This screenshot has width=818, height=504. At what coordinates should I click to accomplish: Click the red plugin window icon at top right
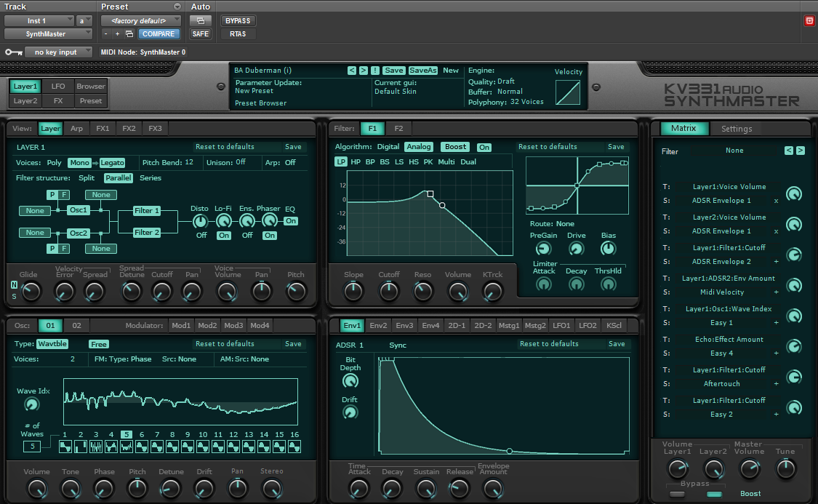(x=809, y=21)
